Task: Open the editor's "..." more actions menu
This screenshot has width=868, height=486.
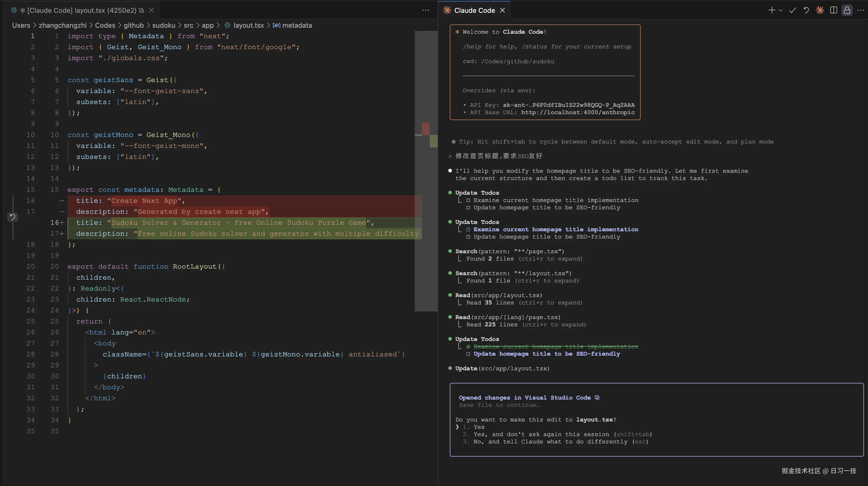Action: [x=426, y=10]
